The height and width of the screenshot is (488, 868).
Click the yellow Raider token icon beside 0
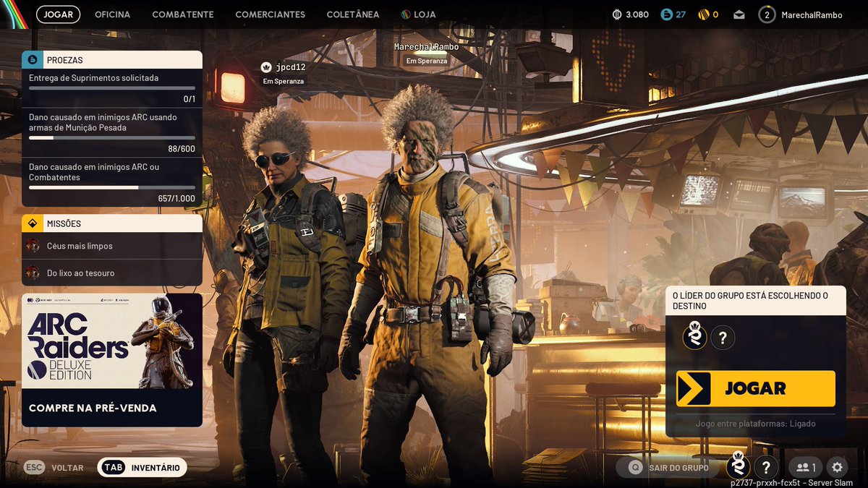tap(704, 14)
